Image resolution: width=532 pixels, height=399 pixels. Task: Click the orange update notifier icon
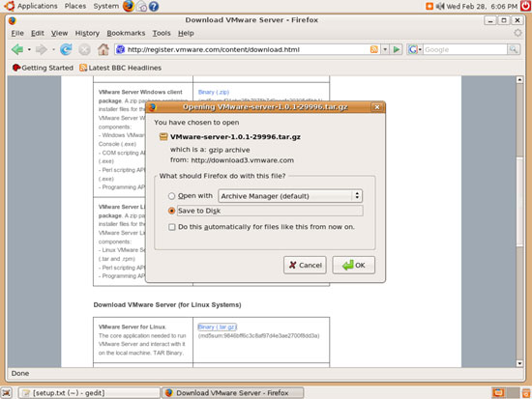(x=429, y=6)
